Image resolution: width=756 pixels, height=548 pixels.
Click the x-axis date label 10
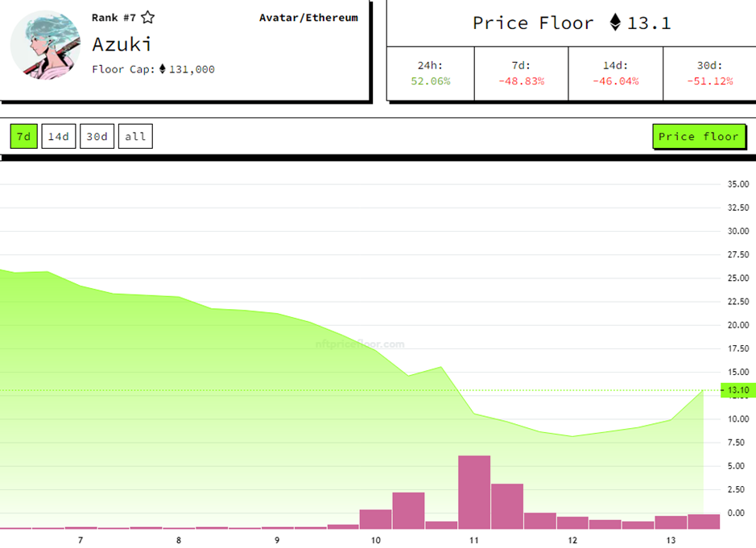(x=376, y=540)
